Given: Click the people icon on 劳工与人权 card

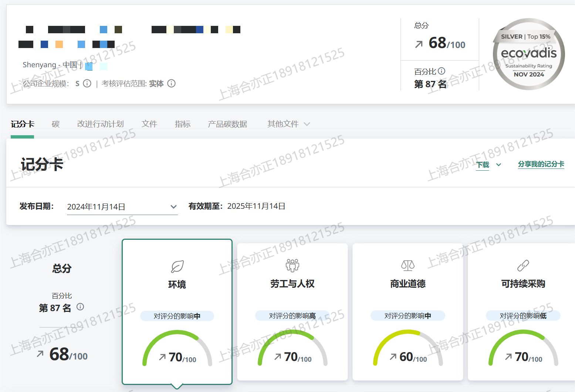Looking at the screenshot, I should (x=292, y=265).
